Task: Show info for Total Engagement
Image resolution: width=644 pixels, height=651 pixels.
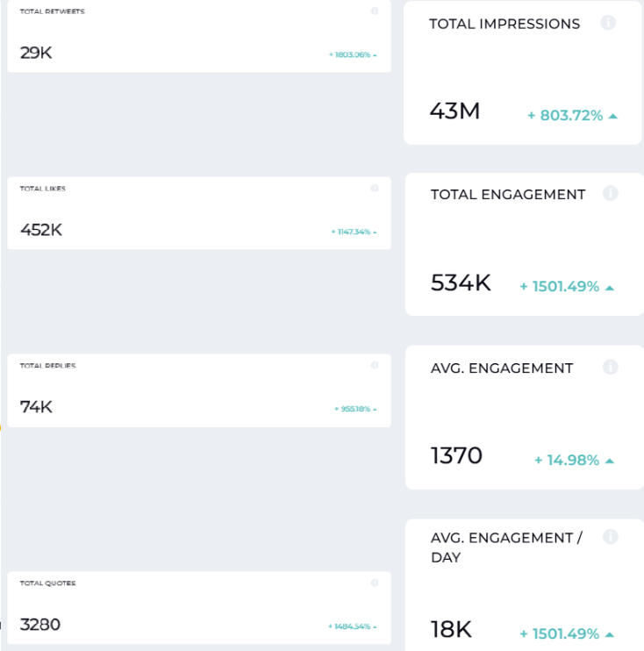Action: pos(611,193)
